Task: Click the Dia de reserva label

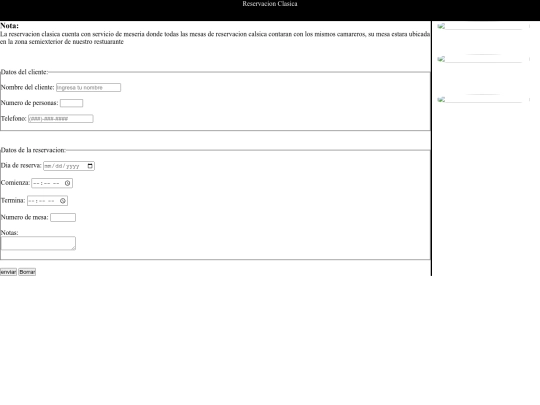Action: [21, 166]
